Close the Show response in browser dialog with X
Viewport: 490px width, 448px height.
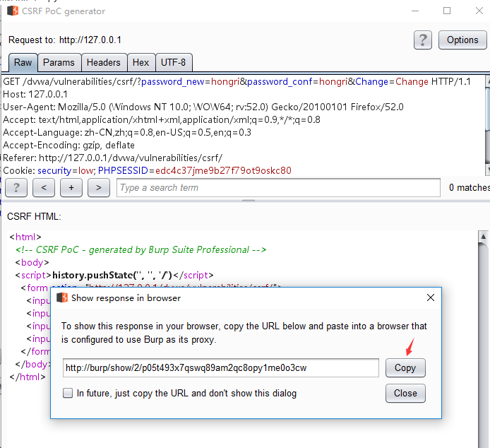pos(431,297)
